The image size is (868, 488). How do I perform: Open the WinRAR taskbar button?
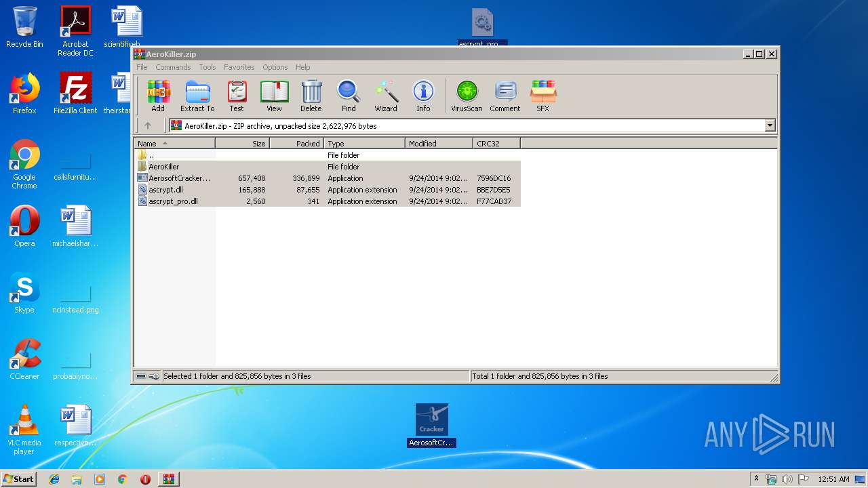[x=168, y=479]
